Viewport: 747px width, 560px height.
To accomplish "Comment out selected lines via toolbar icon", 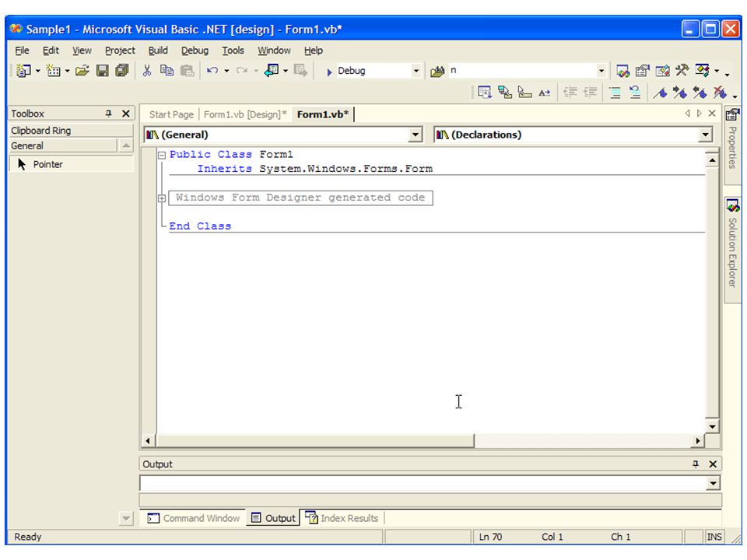I will pos(615,93).
